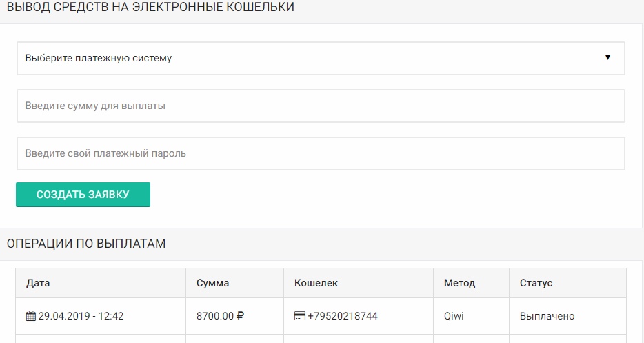Click the date 29.04.2019 - 12:42
644x343 pixels.
coord(81,316)
